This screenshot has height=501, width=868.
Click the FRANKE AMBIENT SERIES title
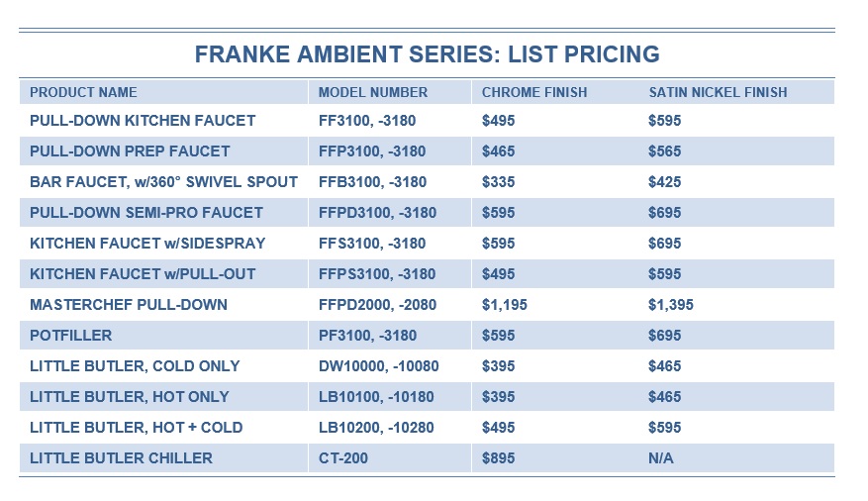pos(427,54)
